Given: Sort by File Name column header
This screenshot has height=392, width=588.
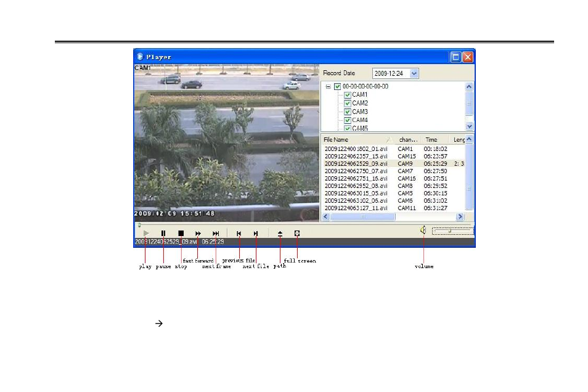Looking at the screenshot, I should 357,139.
